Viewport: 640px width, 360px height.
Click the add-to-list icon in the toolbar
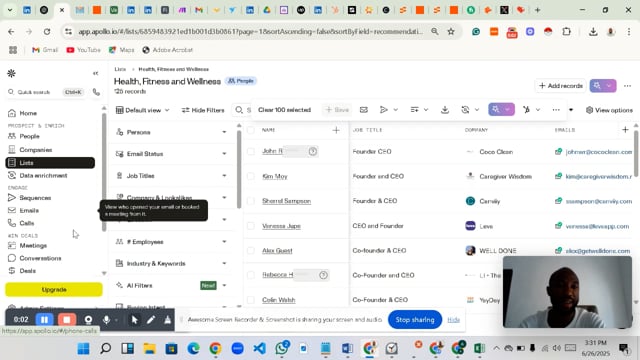click(x=415, y=110)
